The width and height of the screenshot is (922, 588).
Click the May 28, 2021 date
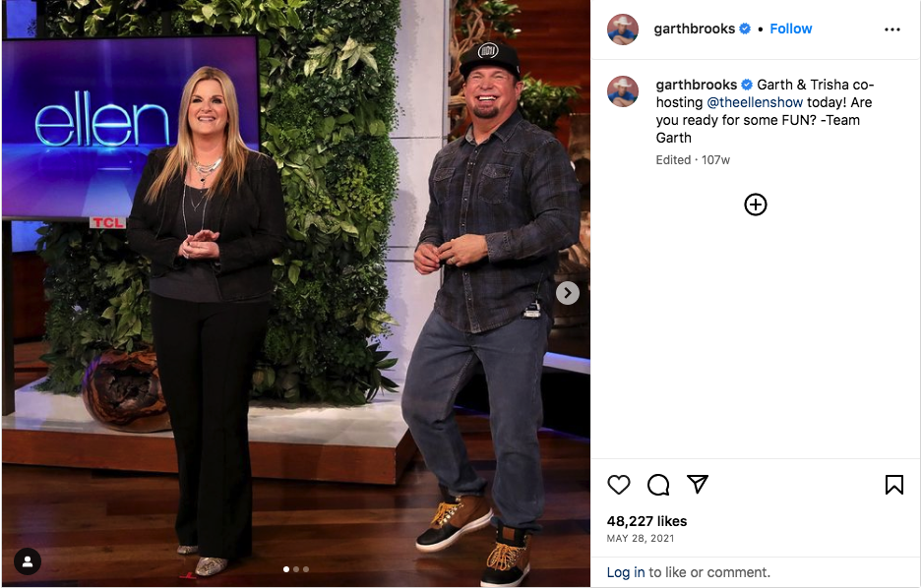641,538
